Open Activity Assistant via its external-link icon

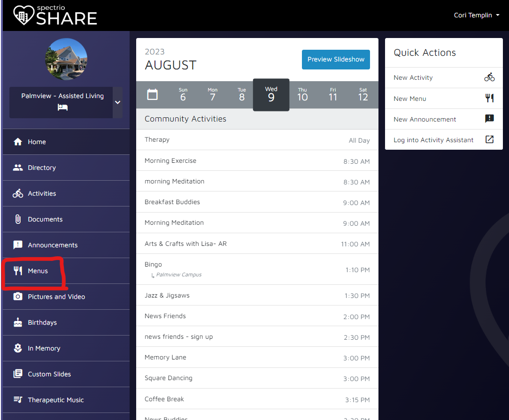(x=489, y=139)
